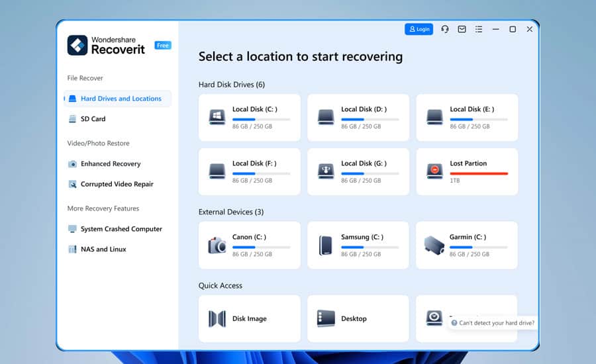Screen dimensions: 596x364
Task: Click the Desktop quick access icon
Action: click(326, 318)
